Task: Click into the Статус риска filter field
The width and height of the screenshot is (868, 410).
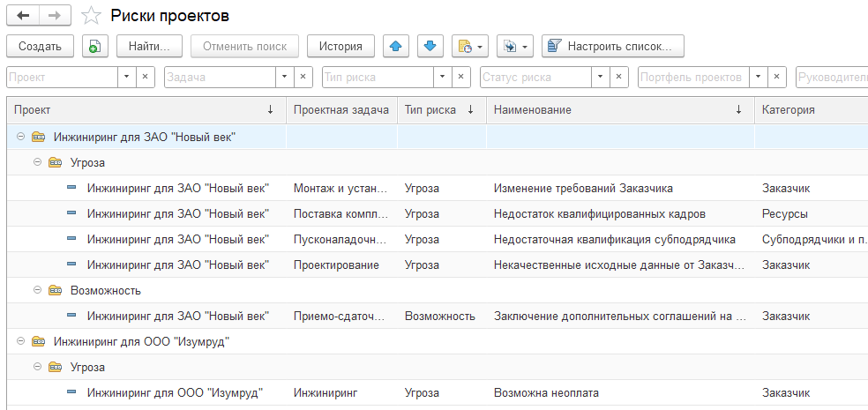Action: point(535,78)
